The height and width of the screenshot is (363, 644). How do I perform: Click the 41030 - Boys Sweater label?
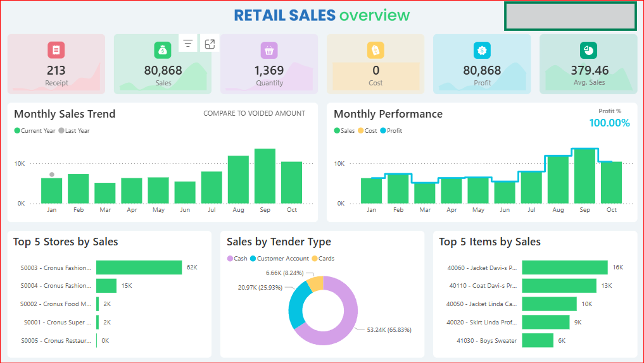coord(486,341)
